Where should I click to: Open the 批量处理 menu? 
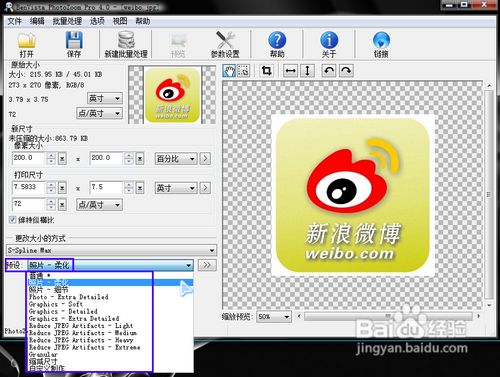tap(67, 21)
